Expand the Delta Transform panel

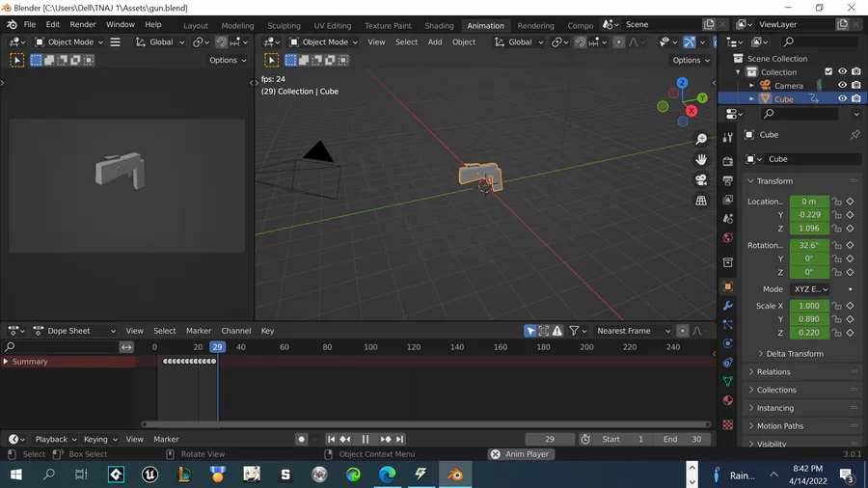[794, 354]
